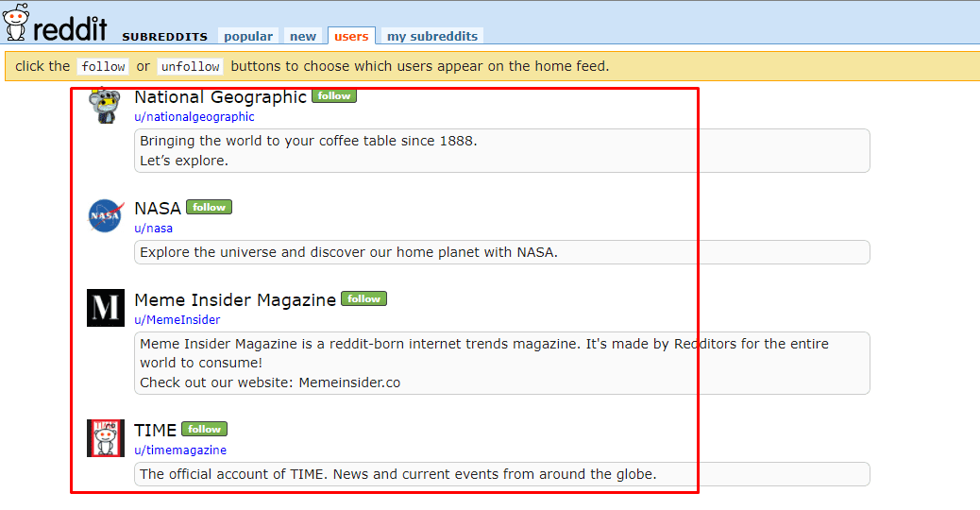980x510 pixels.
Task: Switch to the new tab
Action: [303, 36]
